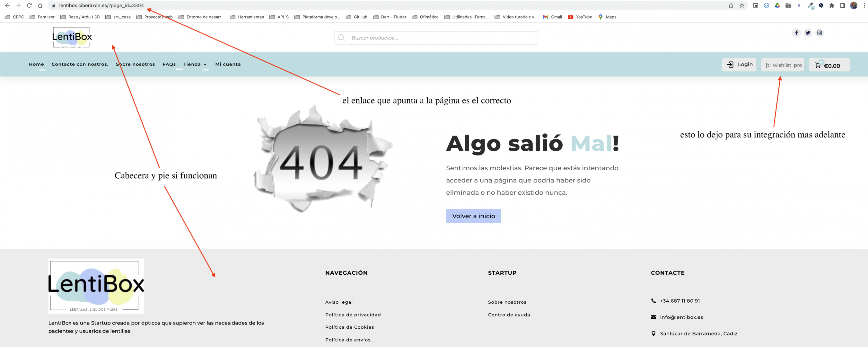Open the API`S bookmarks folder
This screenshot has width=868, height=347.
coord(279,17)
